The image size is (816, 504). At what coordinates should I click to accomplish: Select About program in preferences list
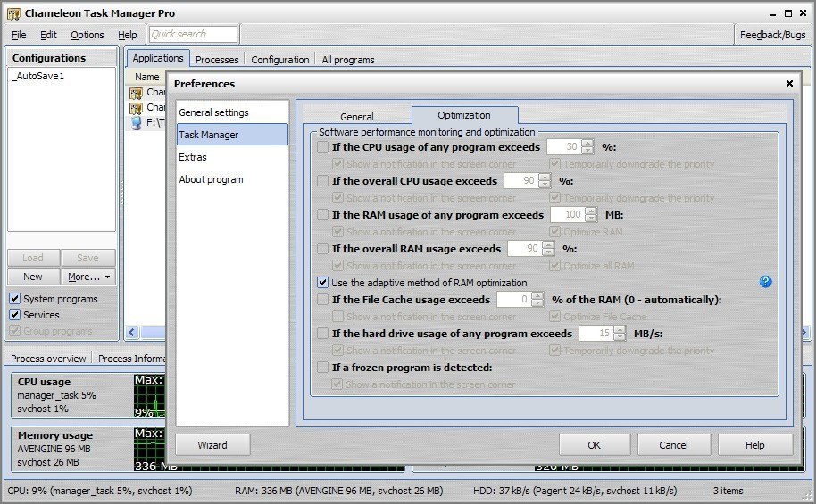pyautogui.click(x=232, y=179)
